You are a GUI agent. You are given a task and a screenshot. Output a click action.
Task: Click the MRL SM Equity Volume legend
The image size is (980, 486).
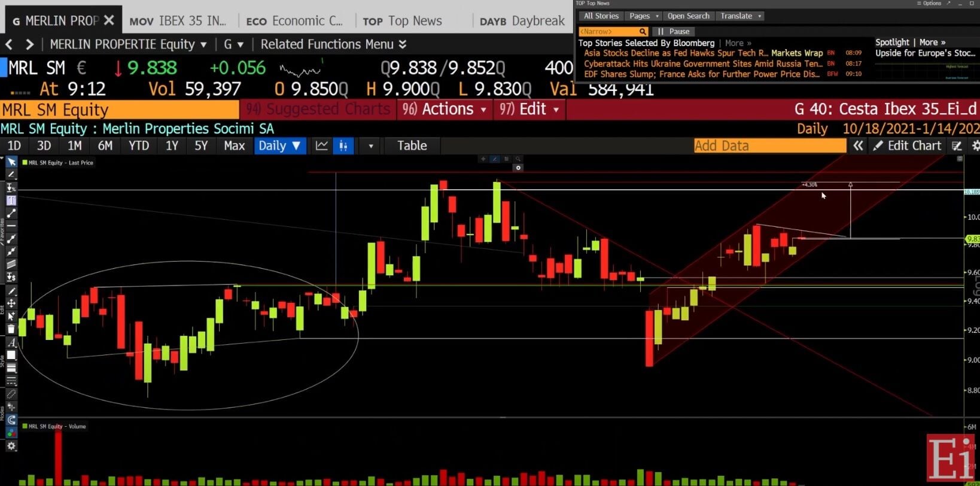[54, 427]
